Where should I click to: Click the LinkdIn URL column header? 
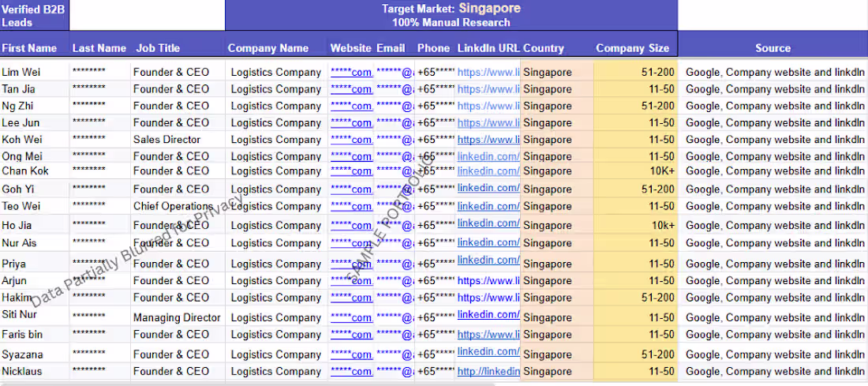488,48
